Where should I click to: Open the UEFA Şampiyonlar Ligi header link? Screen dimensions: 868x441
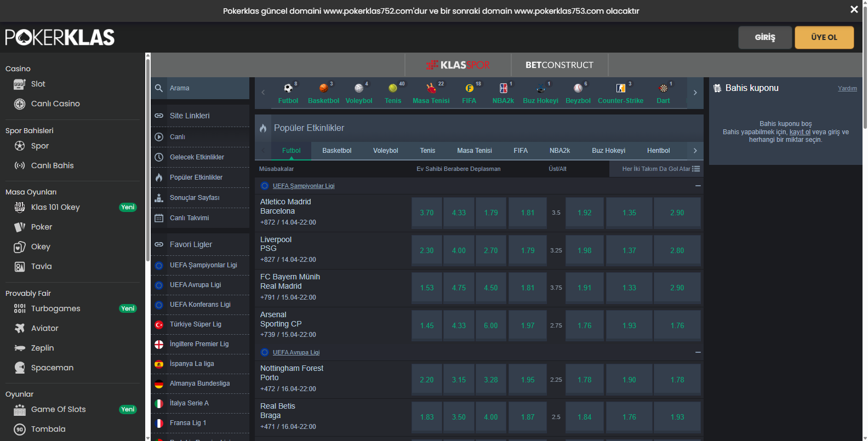[x=304, y=186]
